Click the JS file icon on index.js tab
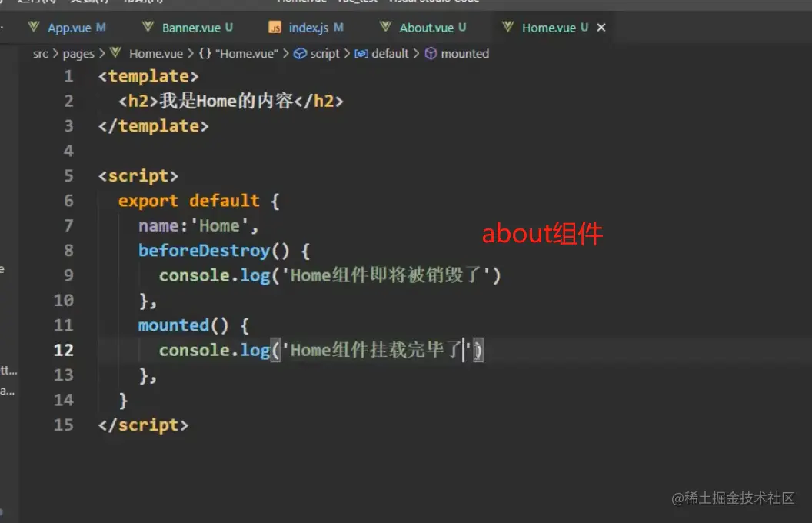The image size is (812, 523). coord(275,28)
